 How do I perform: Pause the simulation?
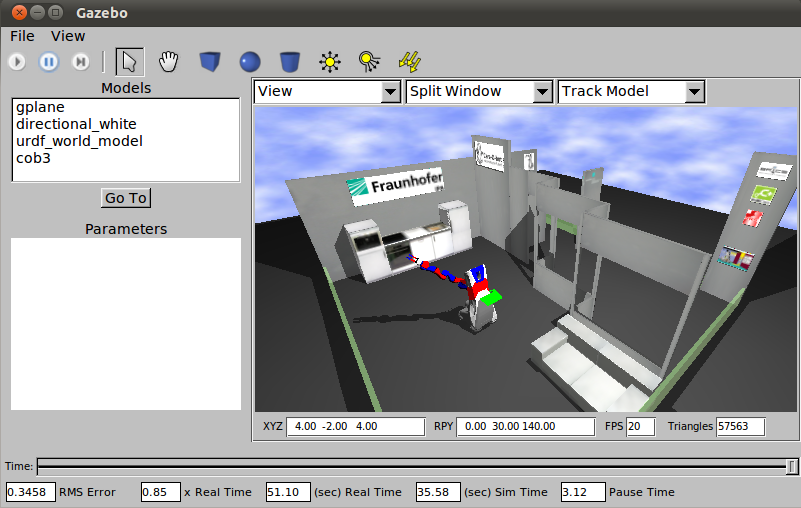tap(49, 62)
